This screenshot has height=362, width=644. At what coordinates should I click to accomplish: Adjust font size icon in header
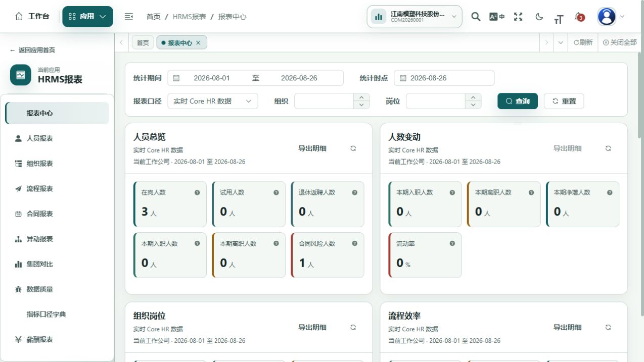point(559,19)
